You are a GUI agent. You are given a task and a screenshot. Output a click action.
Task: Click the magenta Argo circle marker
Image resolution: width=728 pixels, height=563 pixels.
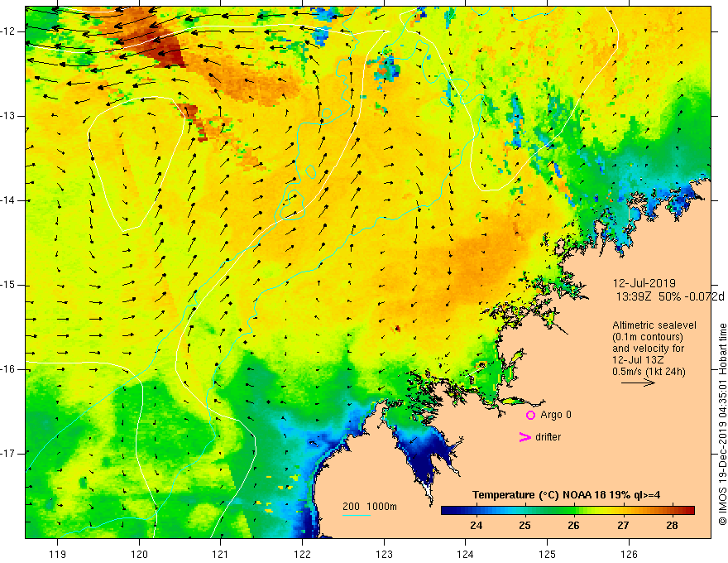click(x=530, y=415)
